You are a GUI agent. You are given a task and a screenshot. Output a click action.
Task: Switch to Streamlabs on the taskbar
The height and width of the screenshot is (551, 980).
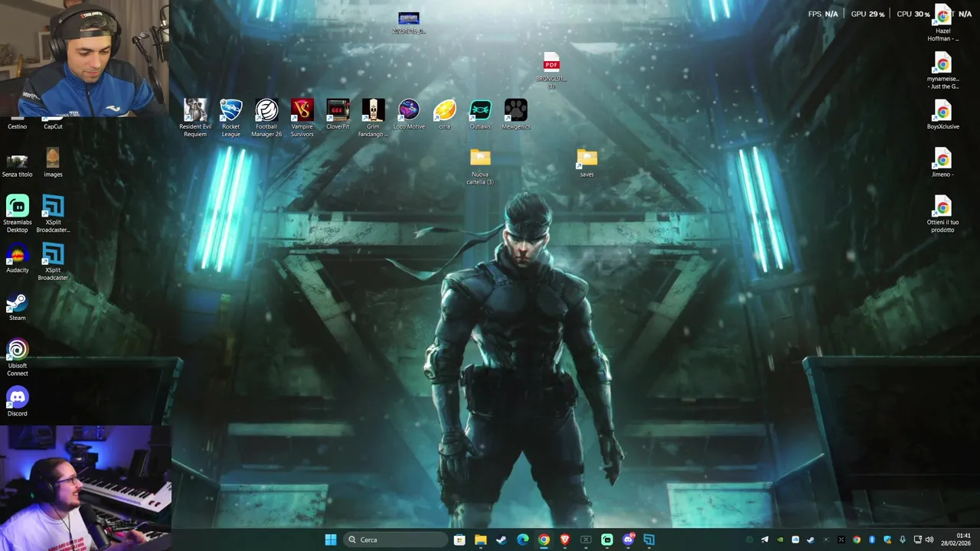[607, 540]
